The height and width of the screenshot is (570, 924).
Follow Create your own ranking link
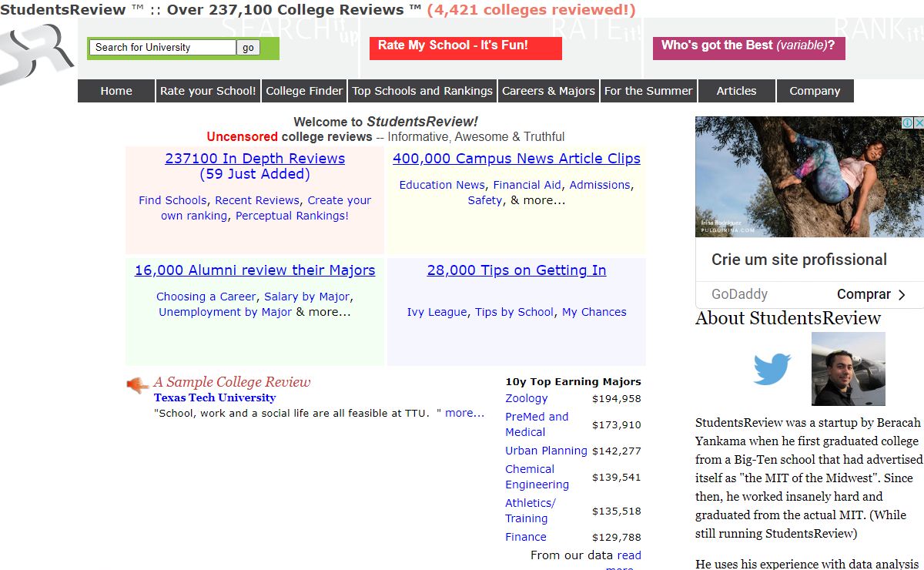pos(266,208)
